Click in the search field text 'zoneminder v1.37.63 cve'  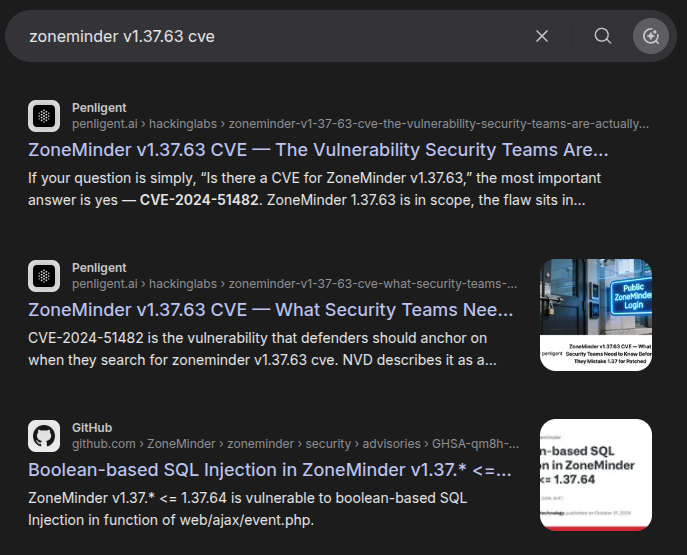pyautogui.click(x=122, y=36)
